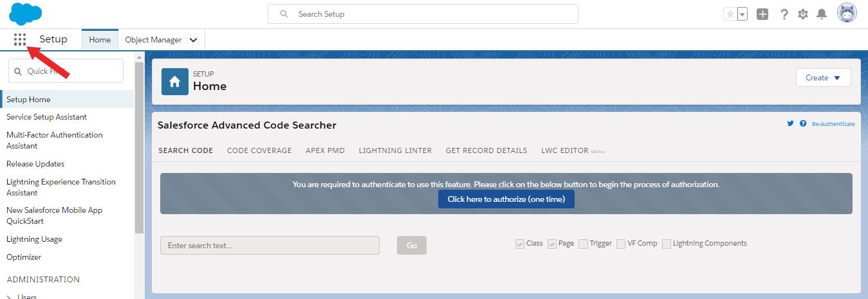This screenshot has height=299, width=868.
Task: Open the Favorites list dropdown arrow
Action: click(x=743, y=14)
